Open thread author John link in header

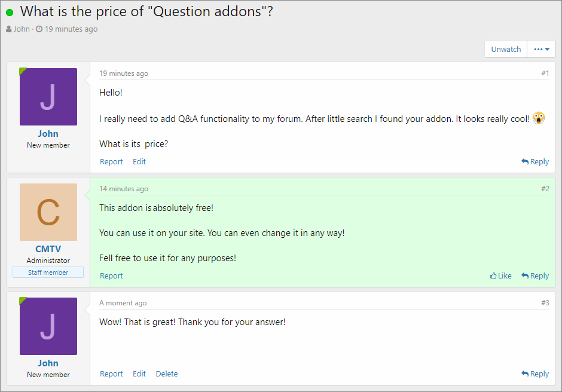[22, 29]
